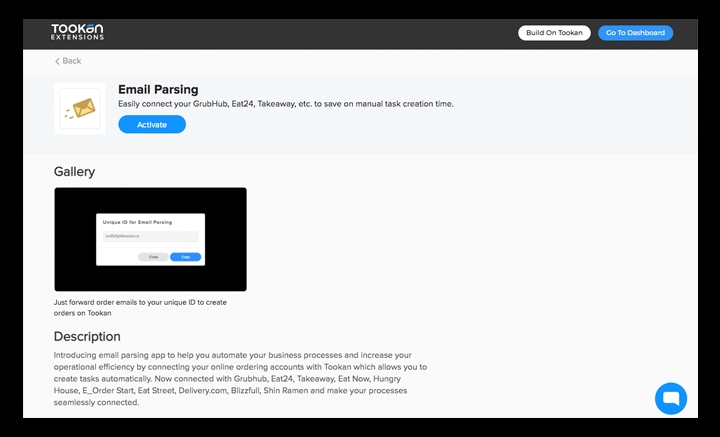Open the chat support bubble

670,397
